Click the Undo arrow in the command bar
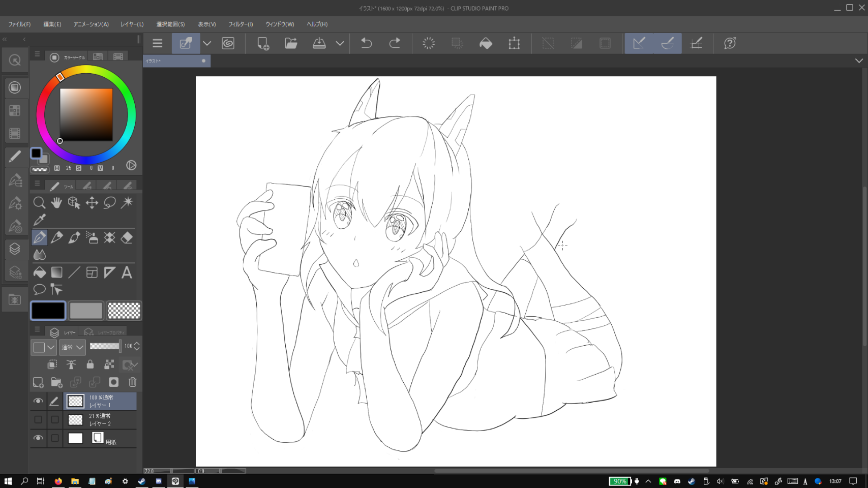The image size is (868, 488). click(366, 43)
